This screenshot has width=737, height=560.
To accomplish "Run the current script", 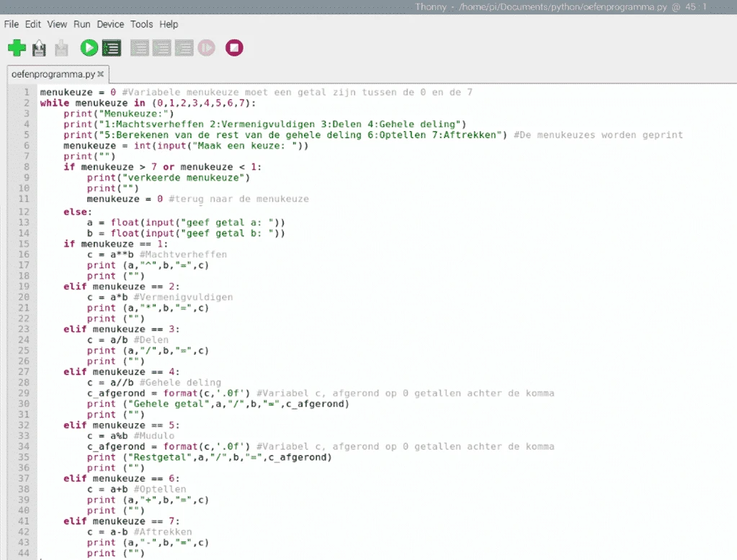I will [88, 48].
